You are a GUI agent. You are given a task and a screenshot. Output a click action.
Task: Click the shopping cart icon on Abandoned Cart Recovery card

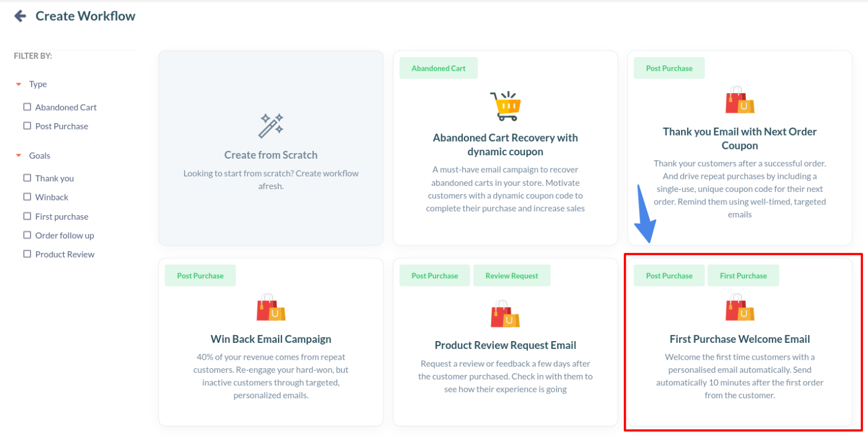coord(506,104)
